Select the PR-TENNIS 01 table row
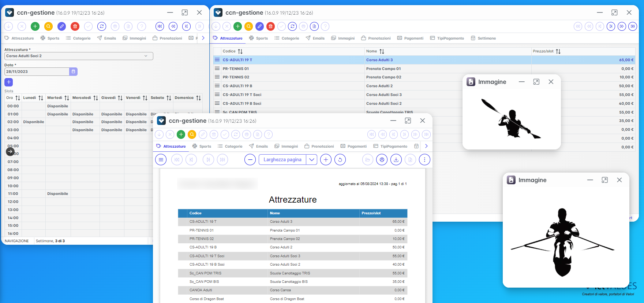 click(424, 69)
